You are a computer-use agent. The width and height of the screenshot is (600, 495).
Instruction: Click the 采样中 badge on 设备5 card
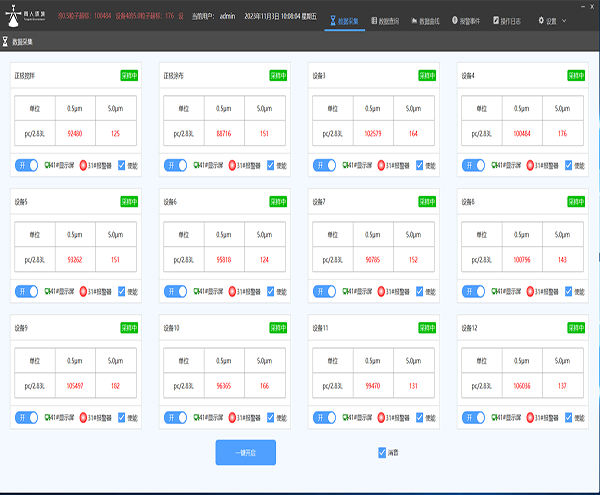pos(129,202)
